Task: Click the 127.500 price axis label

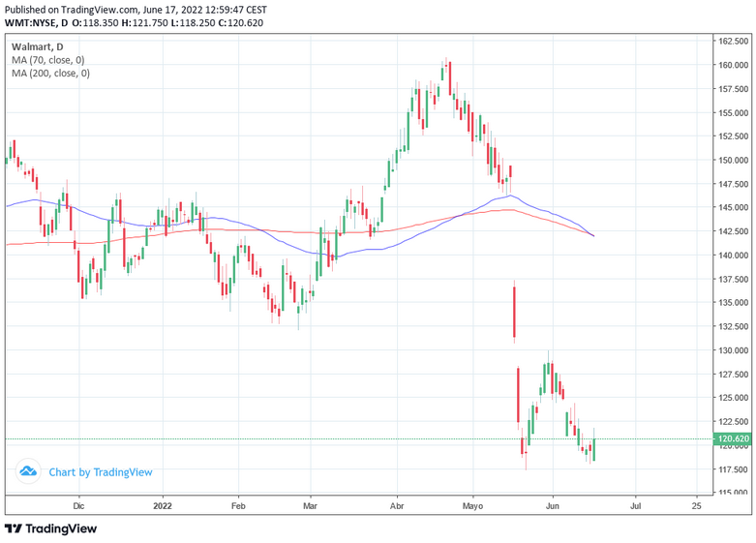Action: pos(734,375)
